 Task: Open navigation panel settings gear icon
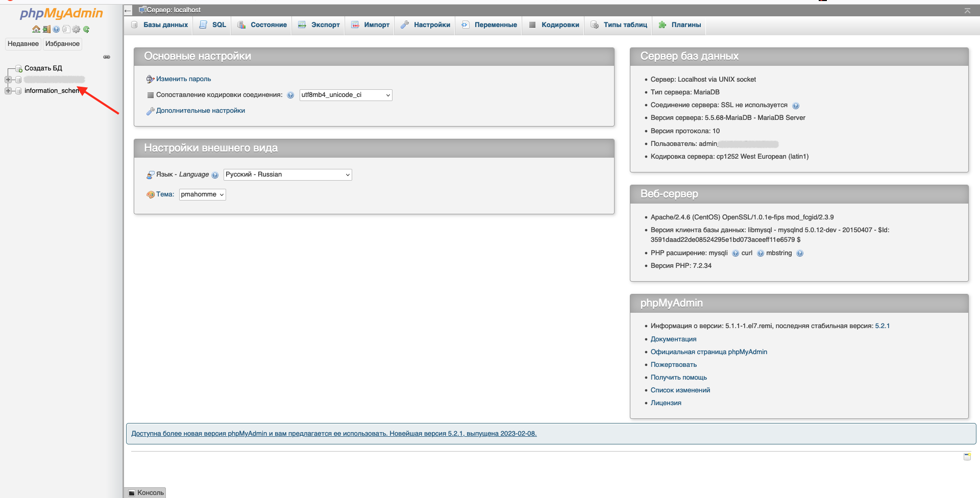click(76, 30)
